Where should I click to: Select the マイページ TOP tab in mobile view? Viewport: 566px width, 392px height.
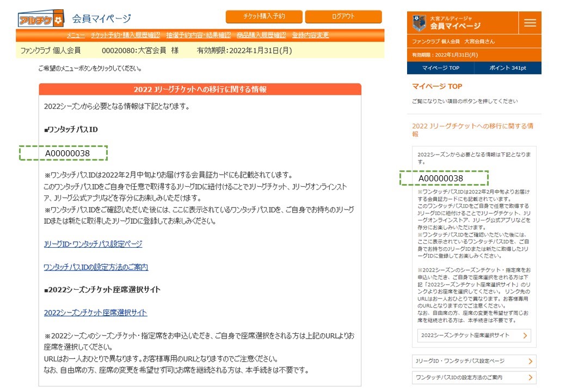coord(440,68)
